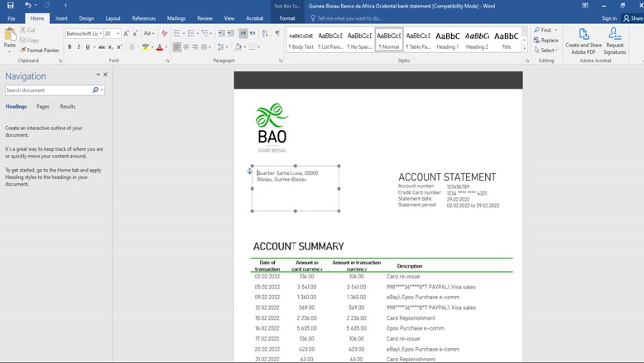Screen dimensions: 644x363
Task: Expand the Styles gallery
Action: tap(525, 49)
